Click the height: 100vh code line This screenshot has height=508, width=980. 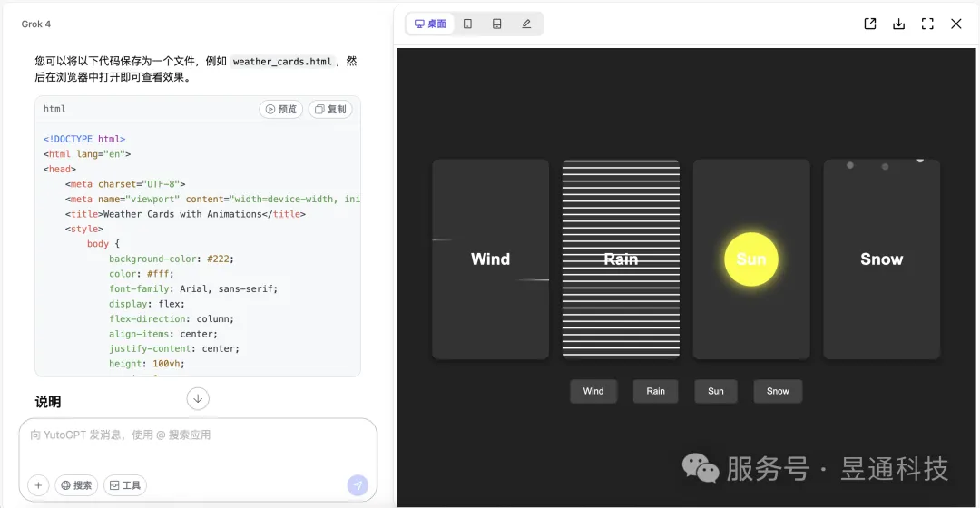(x=147, y=364)
